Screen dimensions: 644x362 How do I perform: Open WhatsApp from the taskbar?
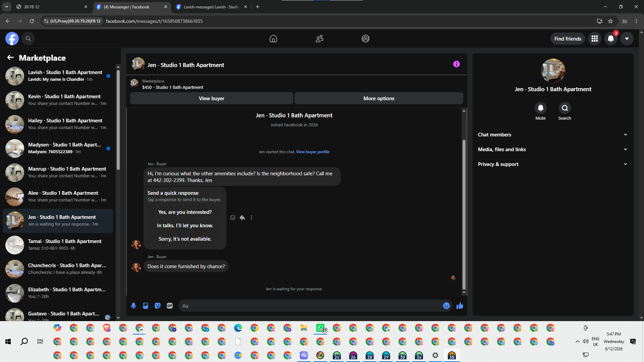tap(321, 328)
